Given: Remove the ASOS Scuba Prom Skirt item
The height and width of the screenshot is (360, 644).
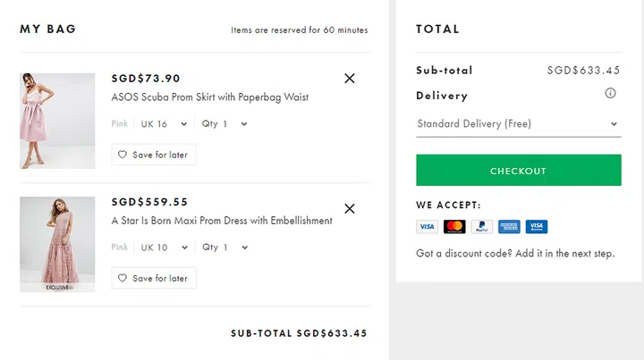Looking at the screenshot, I should point(350,79).
